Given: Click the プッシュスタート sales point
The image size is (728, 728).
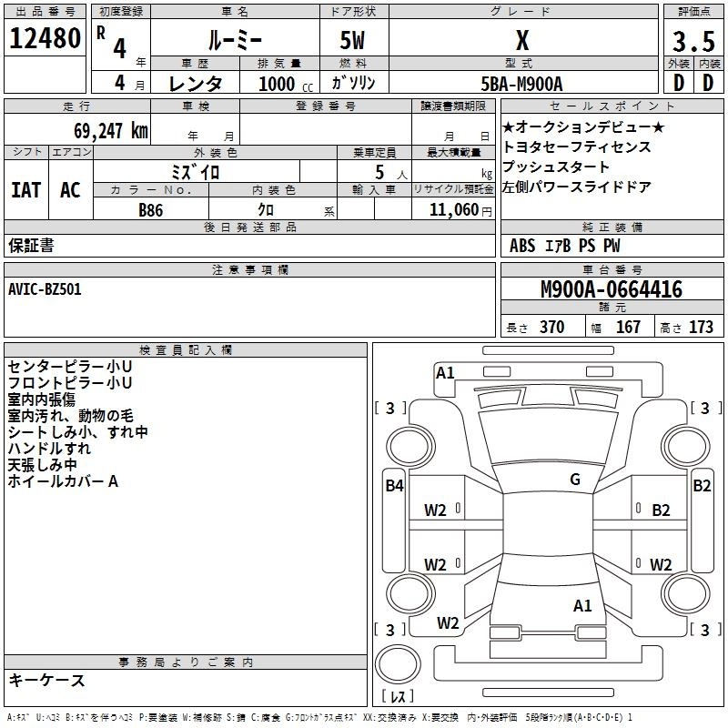Looking at the screenshot, I should (556, 167).
